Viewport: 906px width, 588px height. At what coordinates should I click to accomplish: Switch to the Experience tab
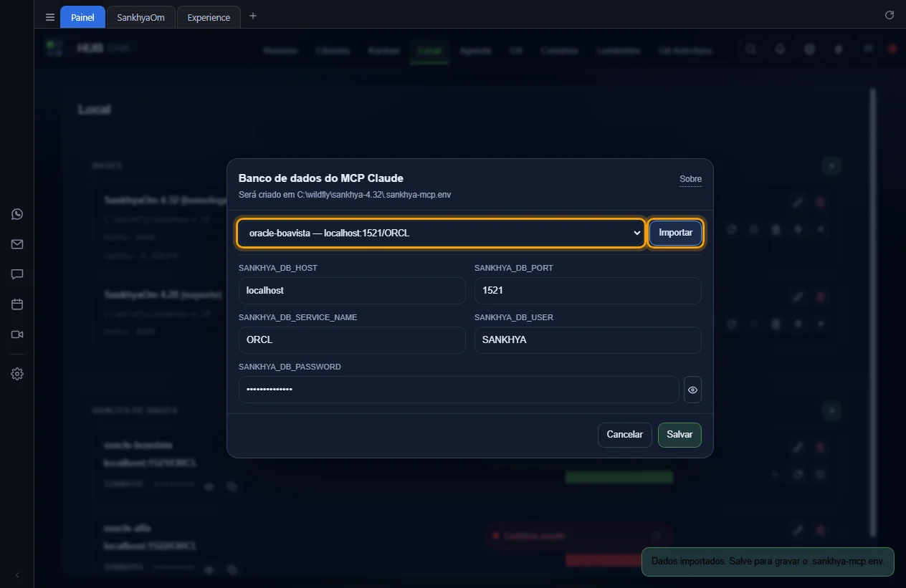209,17
